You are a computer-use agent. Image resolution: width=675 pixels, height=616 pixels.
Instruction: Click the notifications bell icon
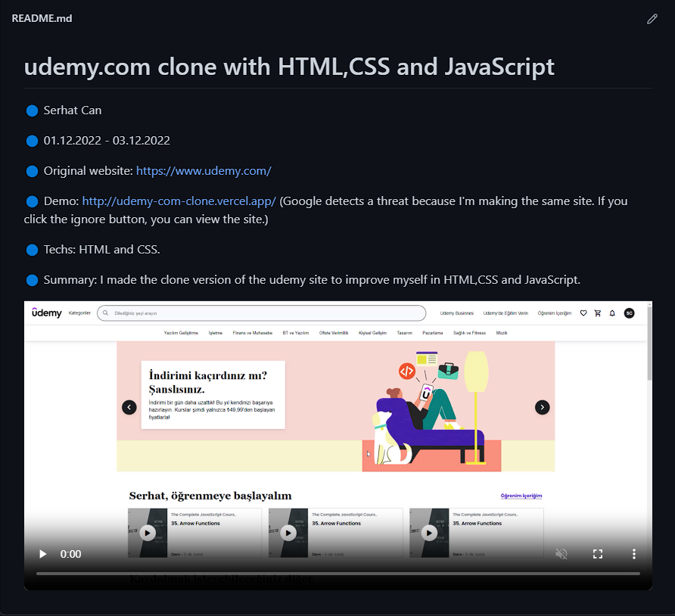(612, 313)
